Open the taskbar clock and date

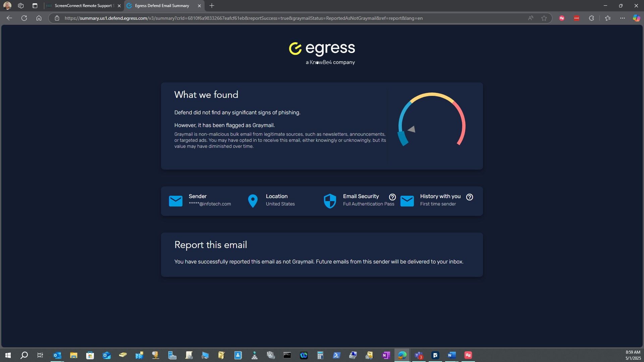pyautogui.click(x=633, y=355)
